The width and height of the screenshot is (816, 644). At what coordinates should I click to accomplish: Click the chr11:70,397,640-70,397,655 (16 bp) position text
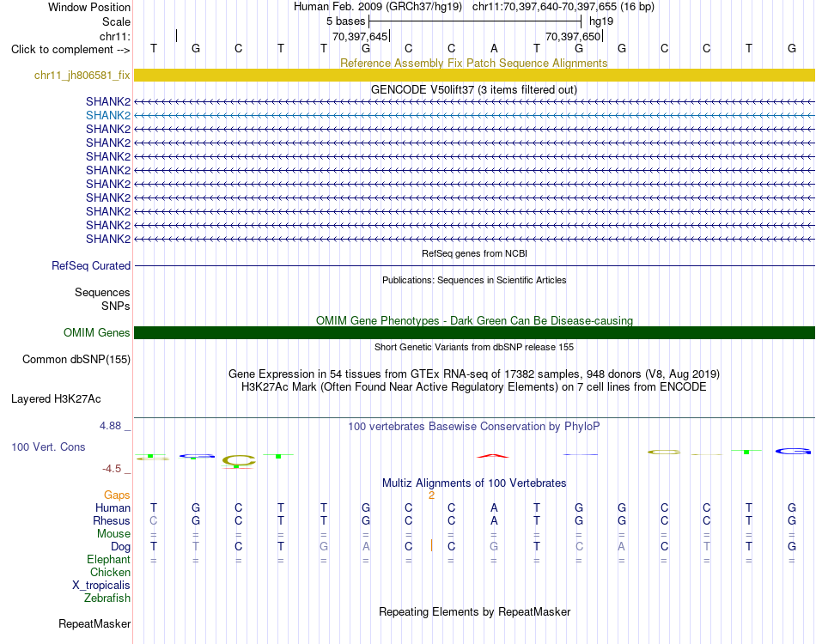563,7
